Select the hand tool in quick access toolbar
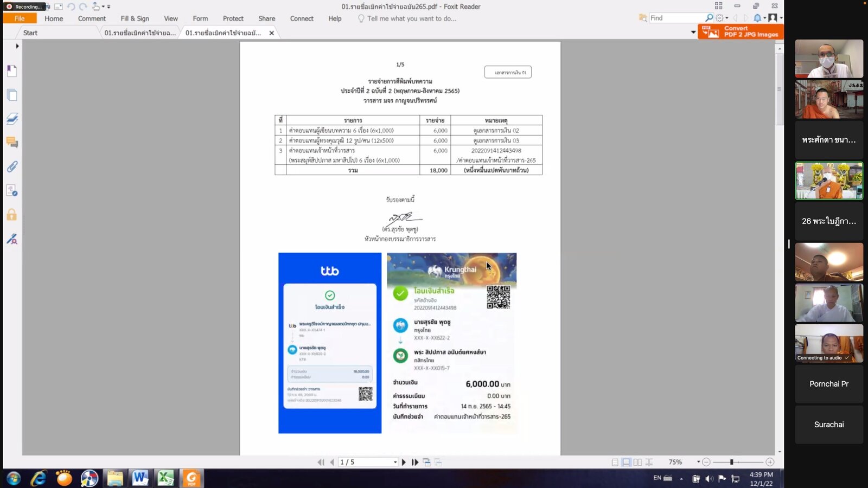This screenshot has width=868, height=488. pos(96,7)
